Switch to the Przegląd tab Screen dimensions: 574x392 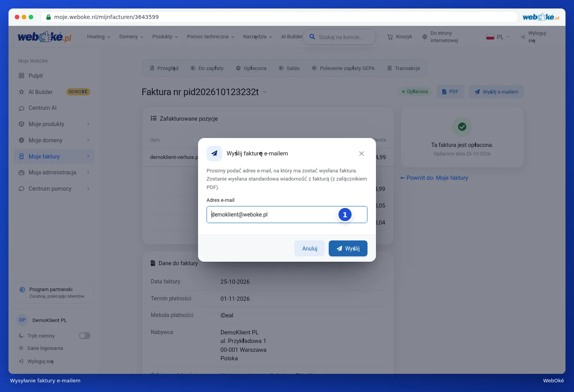(x=164, y=68)
